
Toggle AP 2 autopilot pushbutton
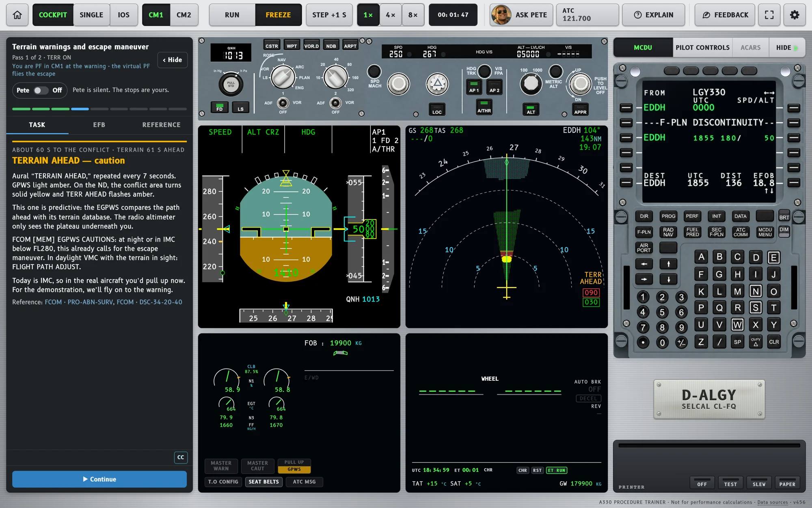[494, 87]
